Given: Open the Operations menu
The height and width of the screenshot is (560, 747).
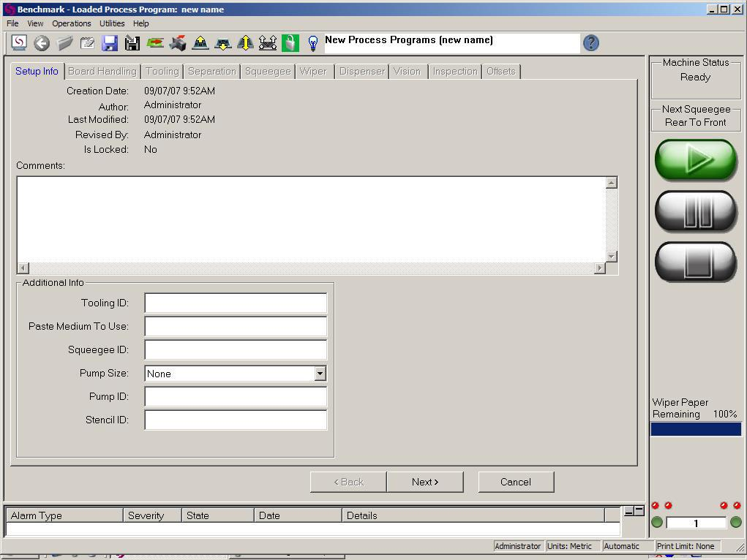Looking at the screenshot, I should (x=72, y=23).
